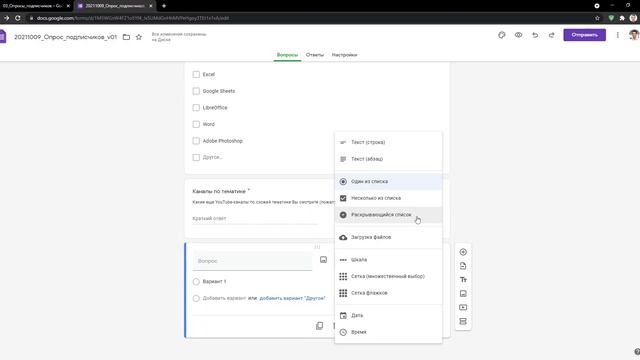Move form to folder icon
This screenshot has height=360, width=640.
pyautogui.click(x=127, y=37)
